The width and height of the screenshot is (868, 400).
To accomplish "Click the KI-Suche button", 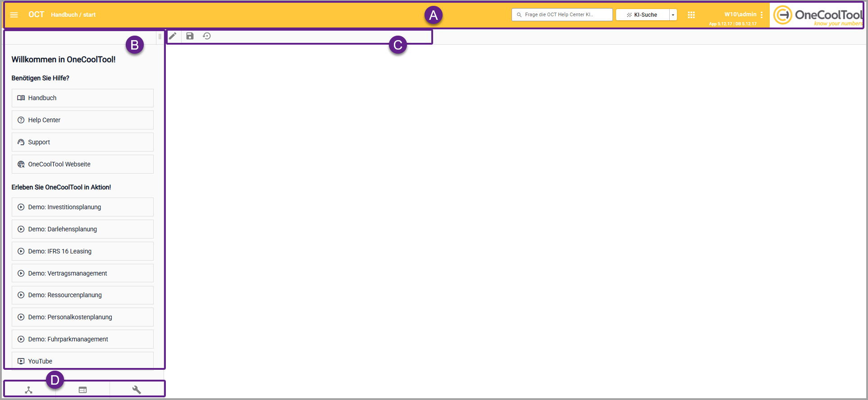I will [x=642, y=15].
